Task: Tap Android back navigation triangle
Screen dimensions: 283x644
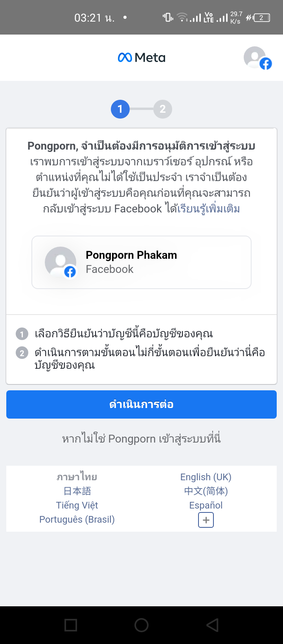Action: coord(212,625)
